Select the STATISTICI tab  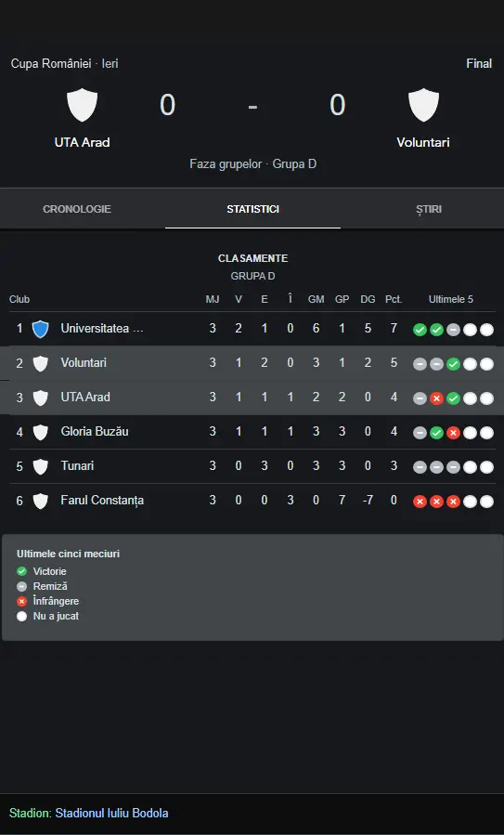(252, 209)
